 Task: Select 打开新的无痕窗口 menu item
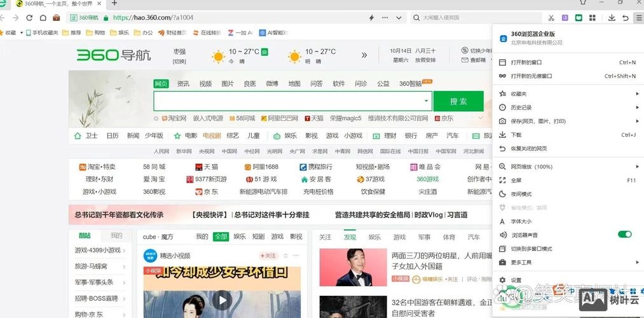(x=568, y=76)
